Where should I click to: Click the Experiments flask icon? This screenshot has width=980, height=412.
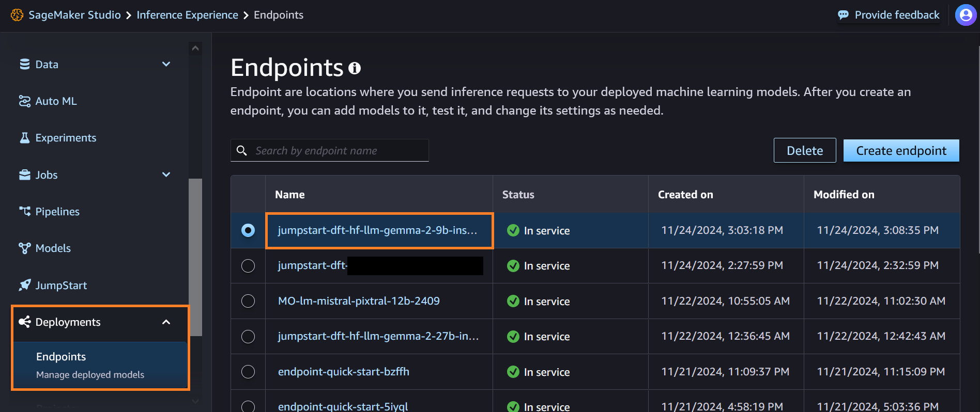[25, 138]
